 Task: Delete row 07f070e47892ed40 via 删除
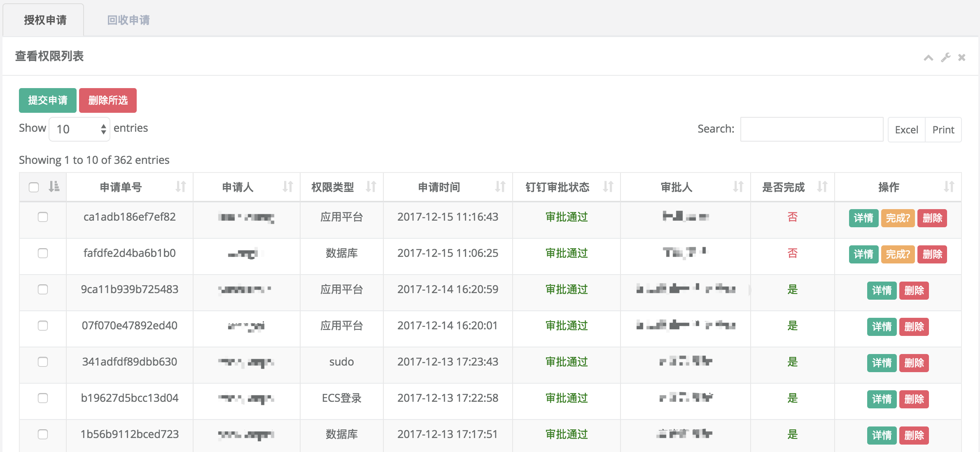(x=914, y=327)
